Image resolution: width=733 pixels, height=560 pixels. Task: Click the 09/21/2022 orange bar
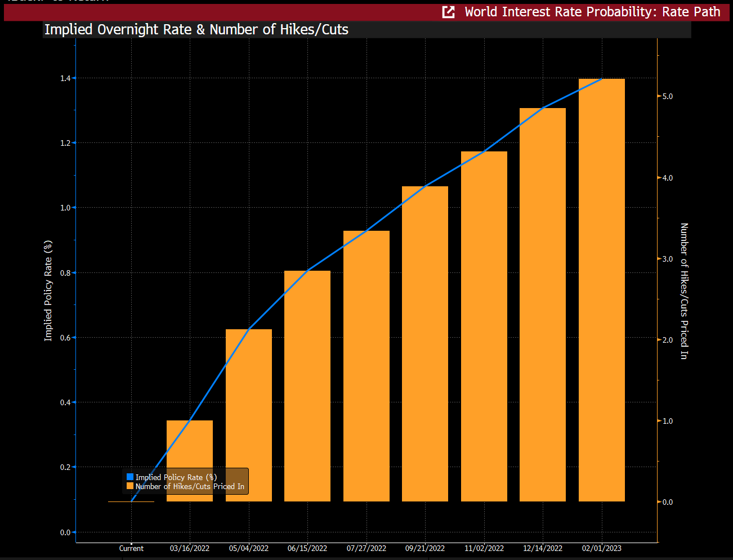point(425,344)
